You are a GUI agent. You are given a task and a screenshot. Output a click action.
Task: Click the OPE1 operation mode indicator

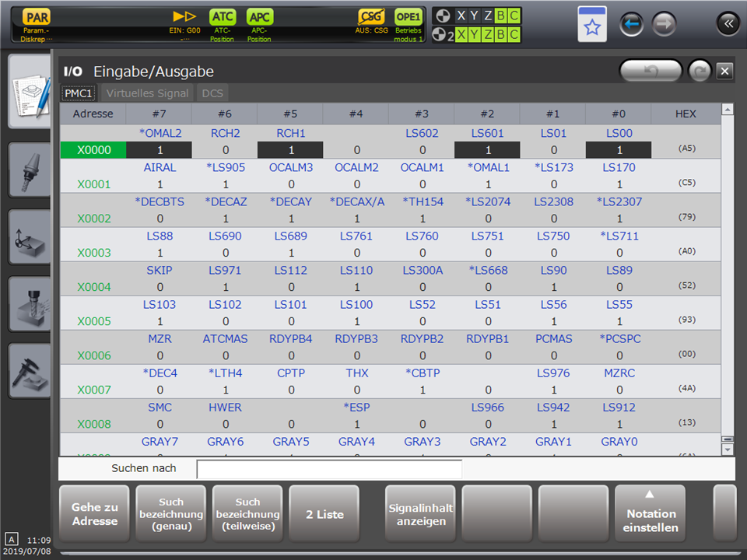pos(408,17)
